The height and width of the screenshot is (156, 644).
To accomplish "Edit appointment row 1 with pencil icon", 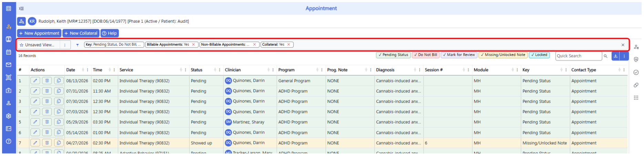I will tap(35, 81).
